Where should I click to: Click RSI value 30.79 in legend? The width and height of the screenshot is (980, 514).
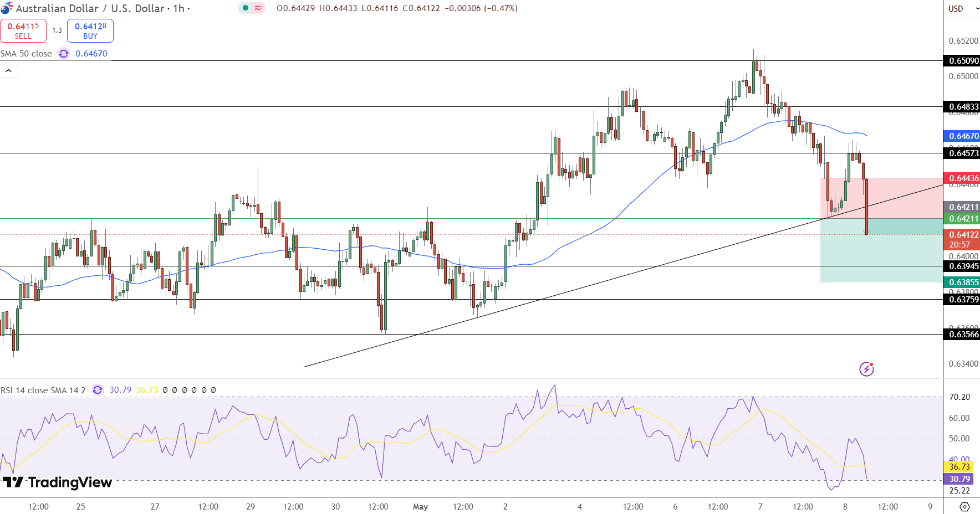click(x=120, y=390)
